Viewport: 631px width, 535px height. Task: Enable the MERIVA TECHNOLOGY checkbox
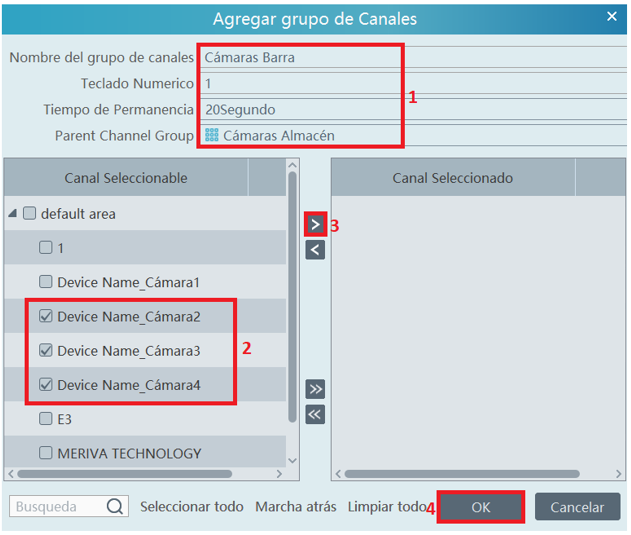tap(46, 453)
